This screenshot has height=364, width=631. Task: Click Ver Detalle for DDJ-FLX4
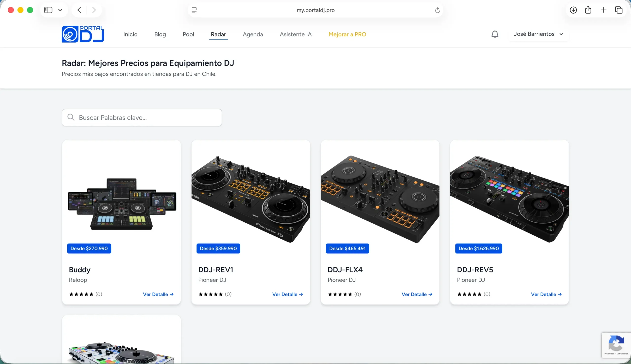pos(417,294)
